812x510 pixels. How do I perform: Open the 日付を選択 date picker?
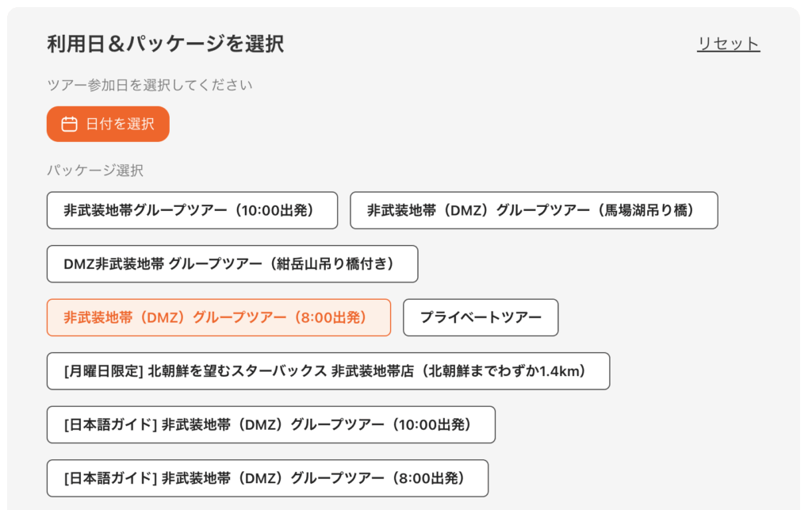[x=108, y=124]
